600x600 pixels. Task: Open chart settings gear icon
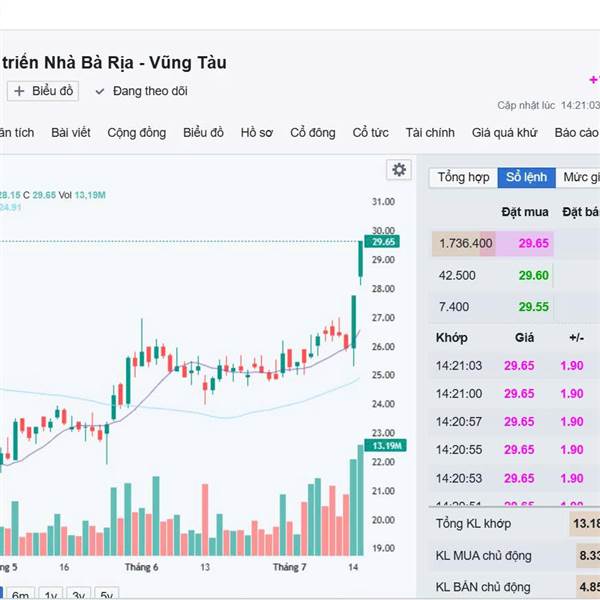tap(399, 170)
